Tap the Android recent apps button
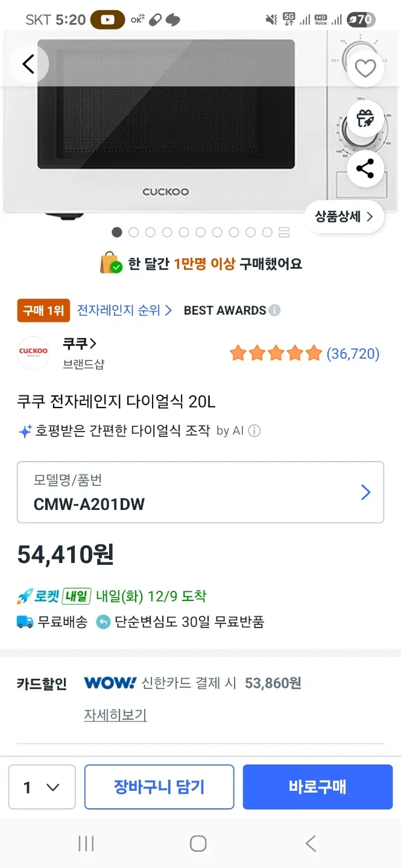Viewport: 401px width, 868px height. [x=86, y=843]
